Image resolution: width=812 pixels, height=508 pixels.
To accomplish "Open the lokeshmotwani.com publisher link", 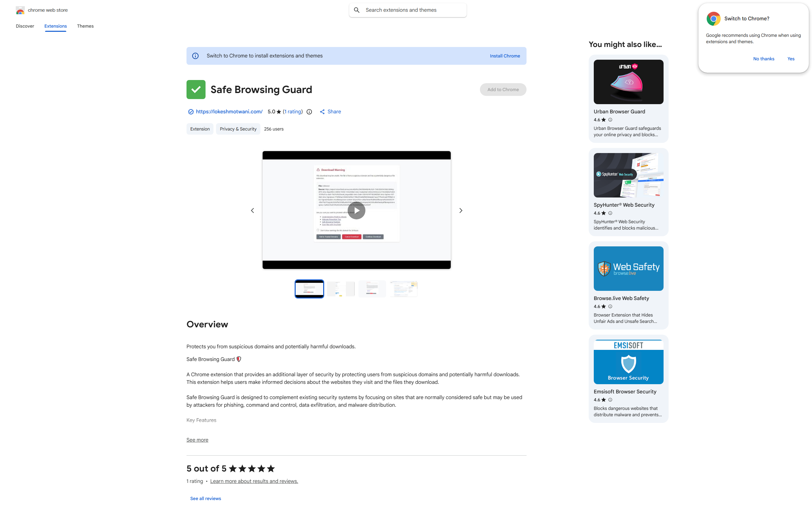I will [229, 111].
